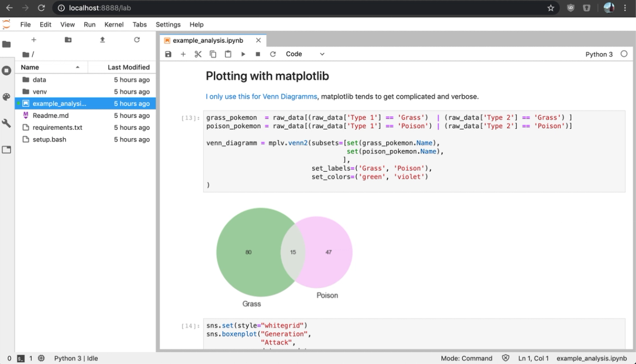Click the JupyterLab logo icon
This screenshot has height=364, width=636.
pos(7,25)
